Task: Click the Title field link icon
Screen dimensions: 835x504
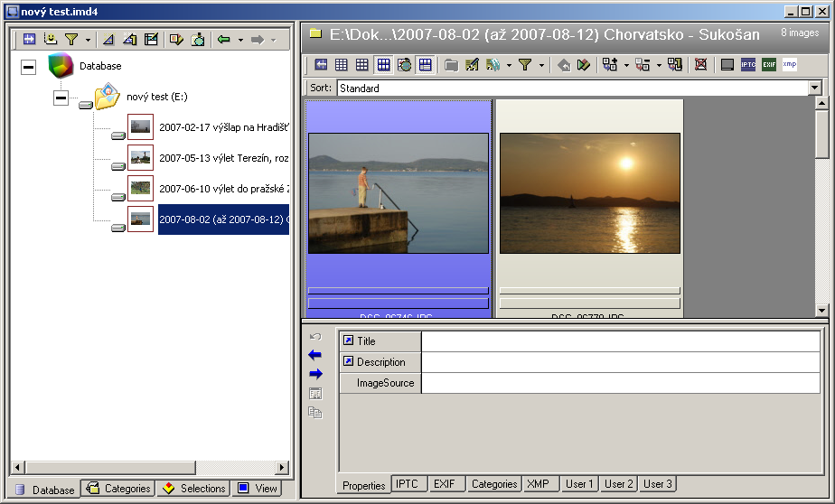Action: [x=348, y=341]
